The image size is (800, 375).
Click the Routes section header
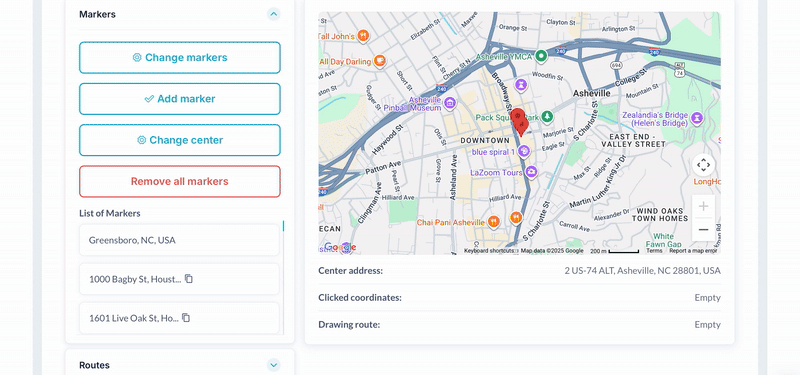click(x=180, y=365)
